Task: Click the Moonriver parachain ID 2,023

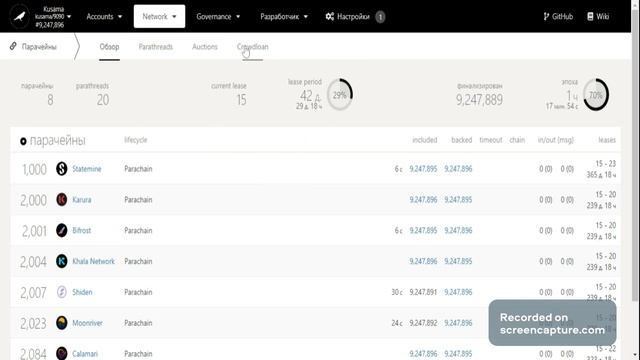Action: 33,324
